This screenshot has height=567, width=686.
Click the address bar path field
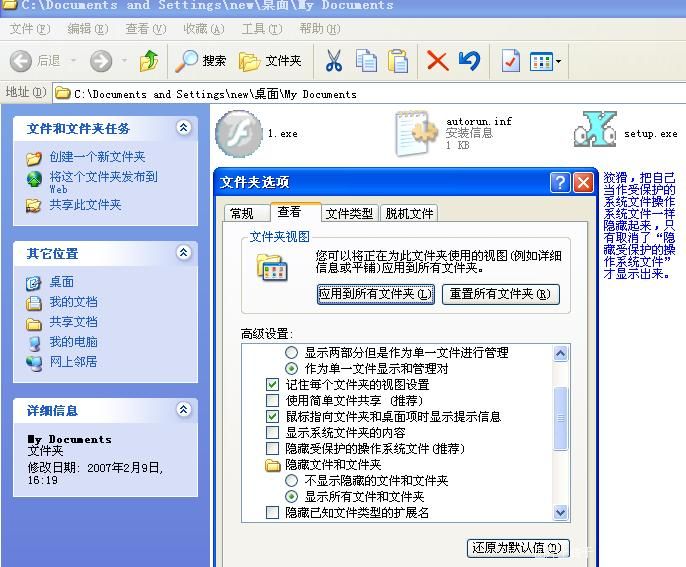click(369, 93)
